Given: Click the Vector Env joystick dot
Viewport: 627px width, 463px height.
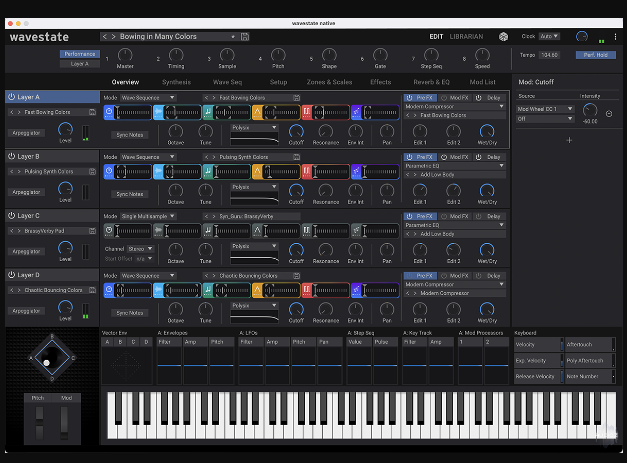Looking at the screenshot, I should coord(46,363).
